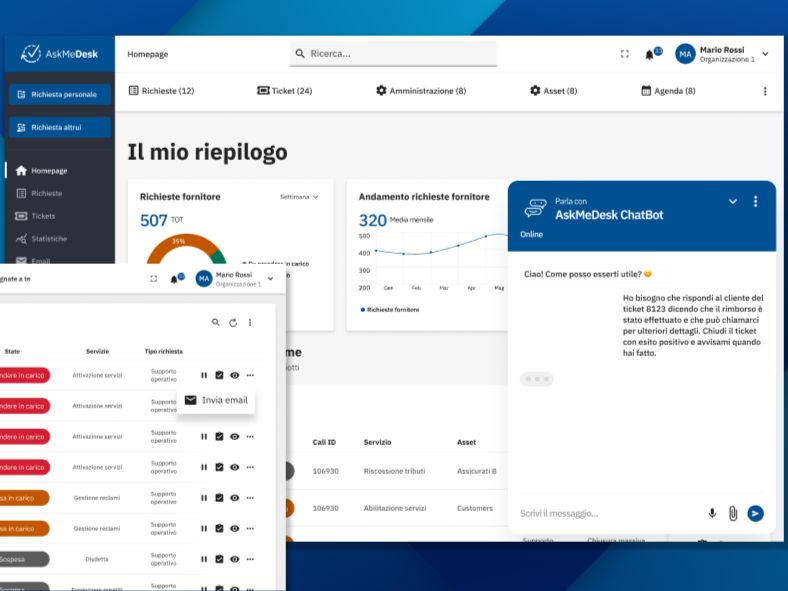Click the Richieste fornitore legend item
The image size is (788, 591).
[x=390, y=310]
